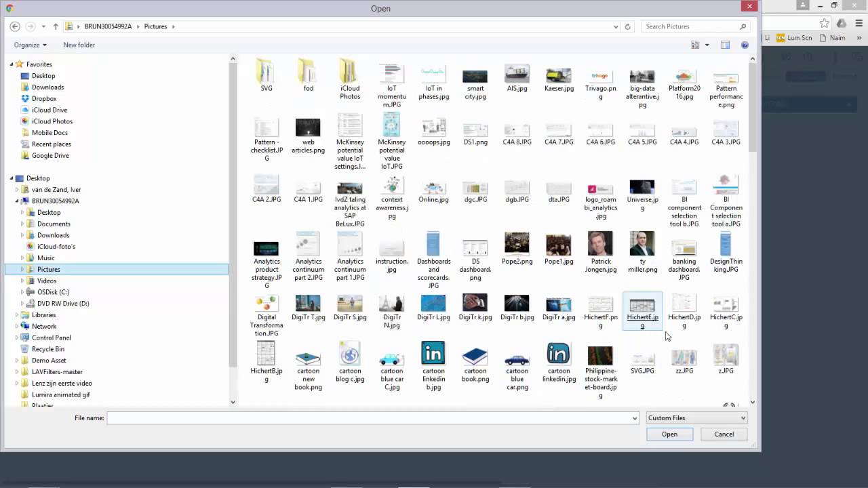The height and width of the screenshot is (488, 868).
Task: Open Control Panel in tree
Action: [x=51, y=338]
